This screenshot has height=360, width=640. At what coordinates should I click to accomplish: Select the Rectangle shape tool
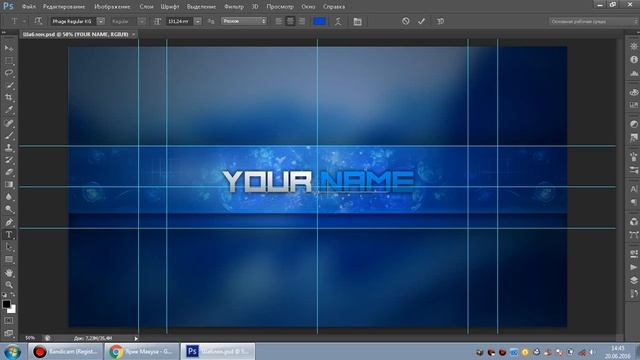click(x=9, y=259)
